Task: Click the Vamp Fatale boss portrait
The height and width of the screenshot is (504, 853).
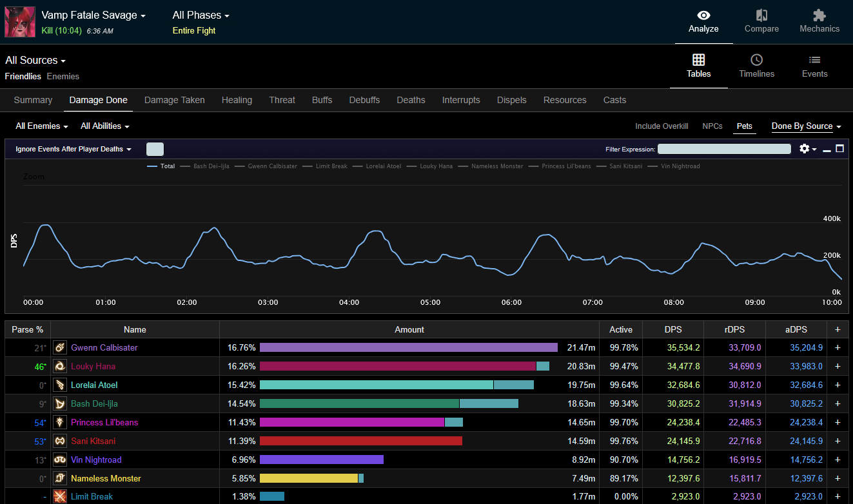Action: tap(20, 22)
